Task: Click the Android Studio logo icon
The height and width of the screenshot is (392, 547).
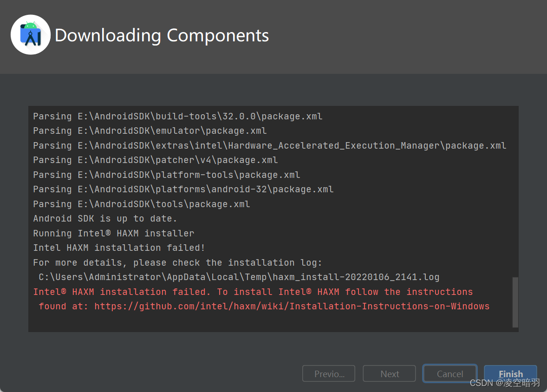Action: point(31,34)
